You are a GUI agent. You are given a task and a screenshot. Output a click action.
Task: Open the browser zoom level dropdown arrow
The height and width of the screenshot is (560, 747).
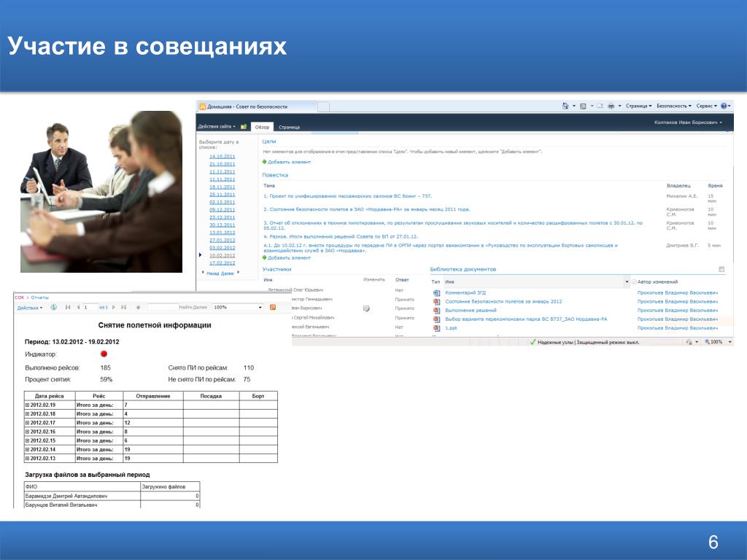tap(729, 342)
